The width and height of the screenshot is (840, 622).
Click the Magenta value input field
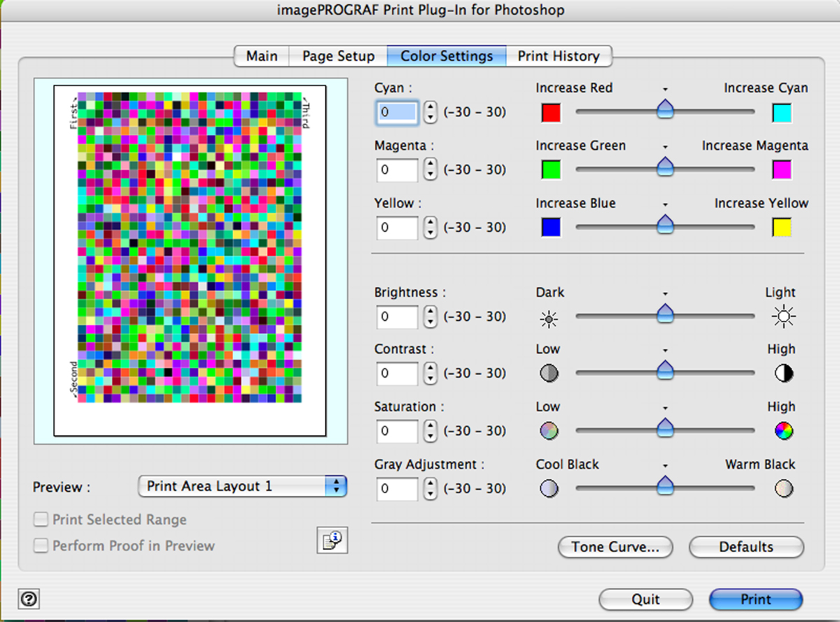pyautogui.click(x=397, y=170)
